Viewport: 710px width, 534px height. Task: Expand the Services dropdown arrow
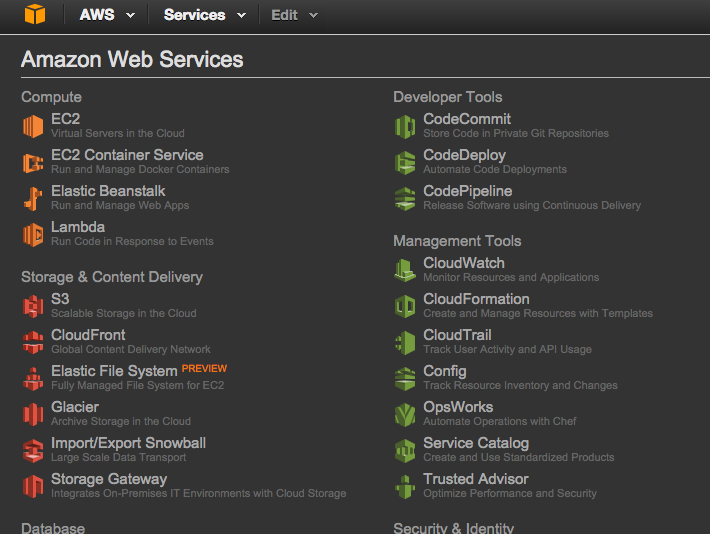click(x=241, y=15)
